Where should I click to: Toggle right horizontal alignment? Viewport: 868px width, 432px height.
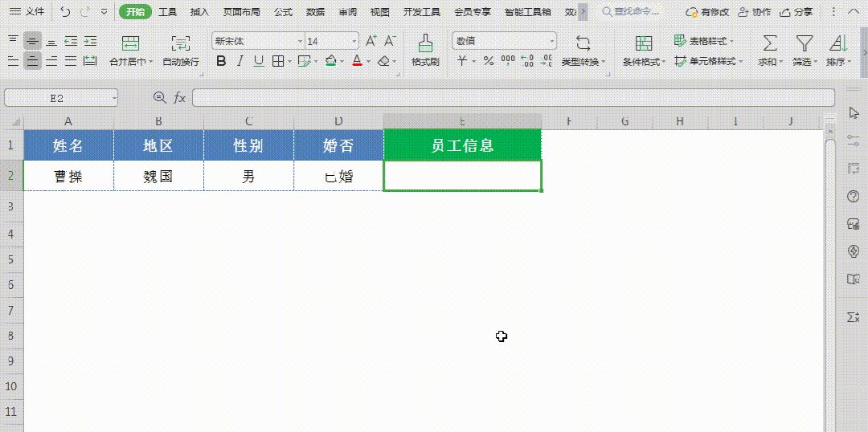click(51, 60)
